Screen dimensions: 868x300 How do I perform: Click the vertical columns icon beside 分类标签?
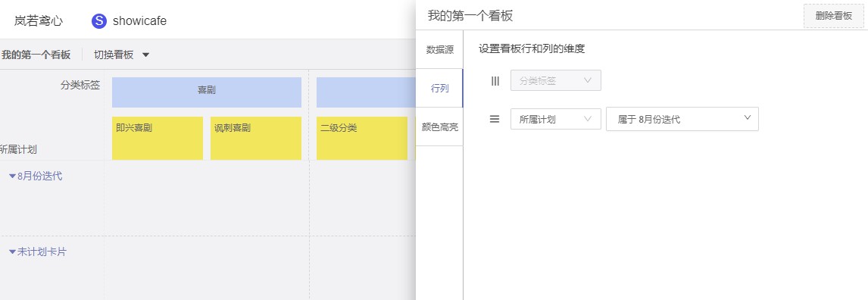pos(495,81)
